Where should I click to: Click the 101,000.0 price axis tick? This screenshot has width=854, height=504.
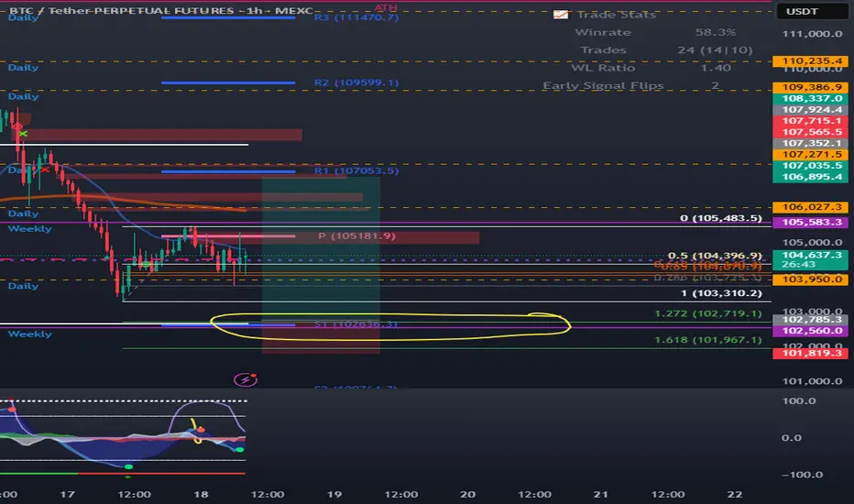coord(812,381)
